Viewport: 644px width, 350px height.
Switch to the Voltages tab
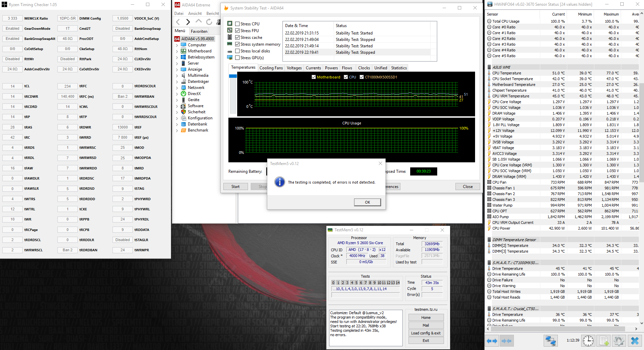click(x=294, y=68)
